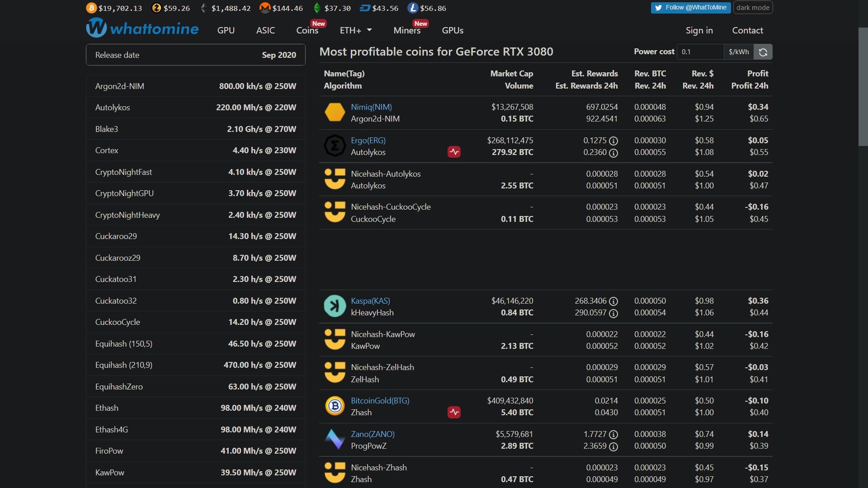This screenshot has width=868, height=488.
Task: Click the Market Cap column header
Action: pos(512,74)
